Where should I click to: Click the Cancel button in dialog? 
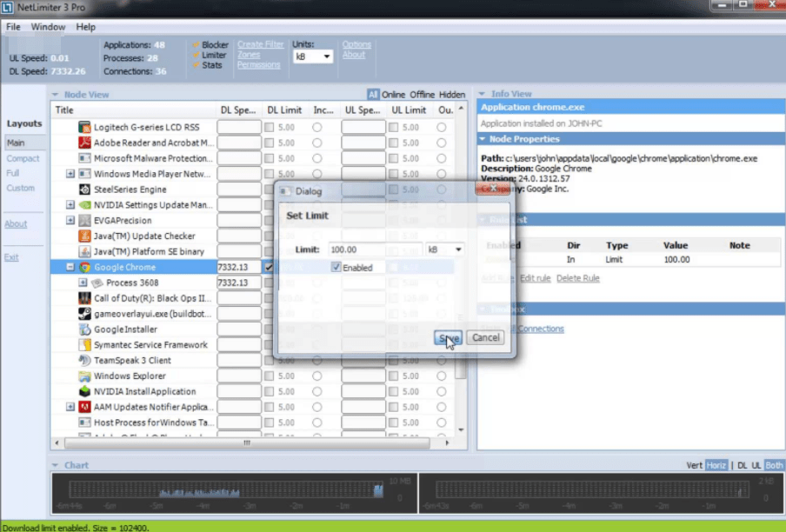point(485,337)
